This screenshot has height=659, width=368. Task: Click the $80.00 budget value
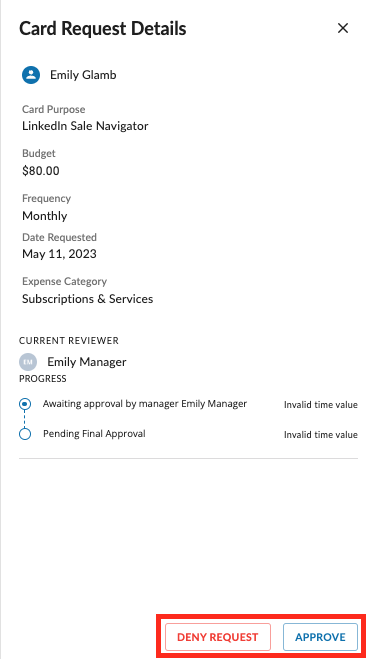click(x=41, y=171)
